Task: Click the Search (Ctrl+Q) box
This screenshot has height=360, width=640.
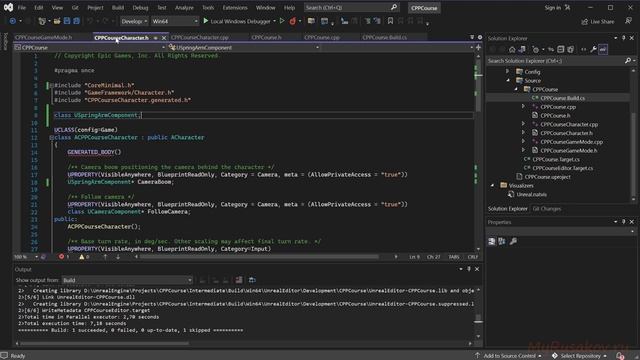Action: [x=351, y=7]
